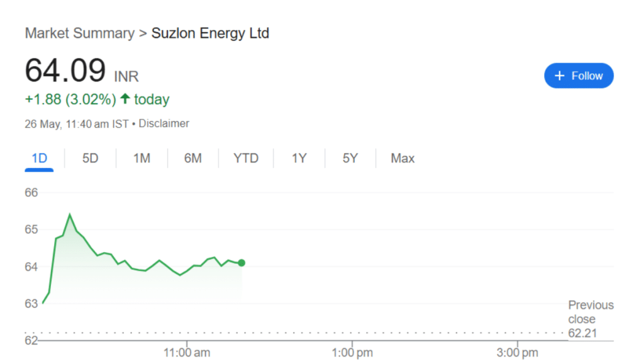The width and height of the screenshot is (644, 362).
Task: Follow Suzlon Energy stock
Action: [579, 75]
